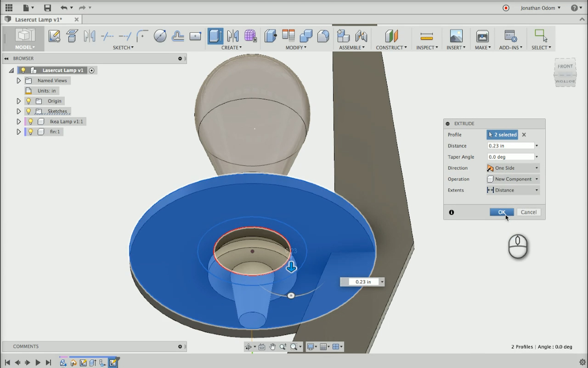Open the Direction dropdown showing One Side
The height and width of the screenshot is (368, 588).
coord(513,168)
